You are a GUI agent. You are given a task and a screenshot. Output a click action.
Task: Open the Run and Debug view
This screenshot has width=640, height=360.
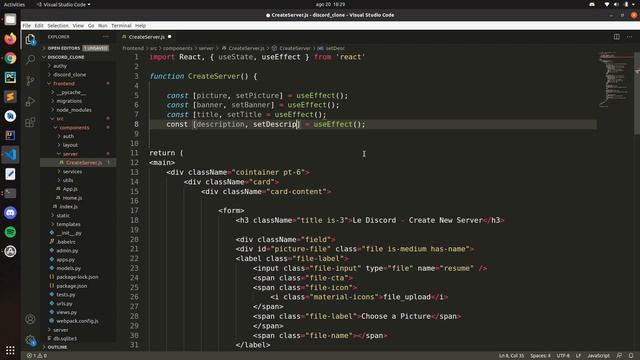click(x=31, y=101)
